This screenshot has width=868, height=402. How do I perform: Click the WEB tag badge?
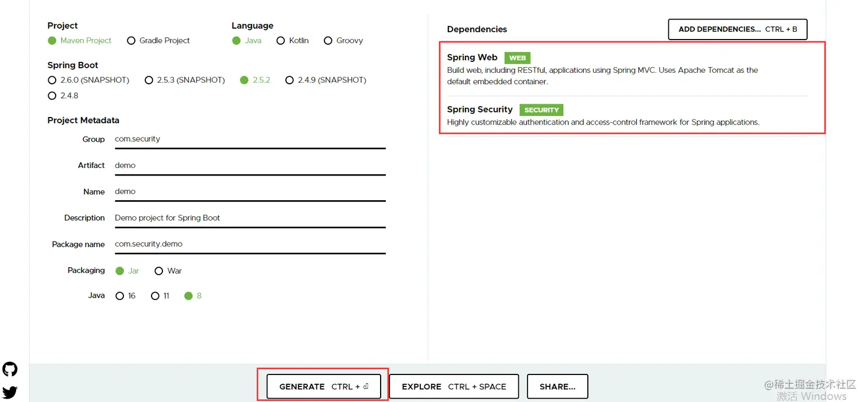coord(517,58)
